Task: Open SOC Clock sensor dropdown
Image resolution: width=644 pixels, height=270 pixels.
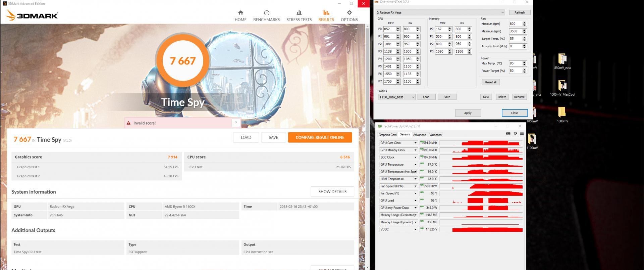Action: 415,157
